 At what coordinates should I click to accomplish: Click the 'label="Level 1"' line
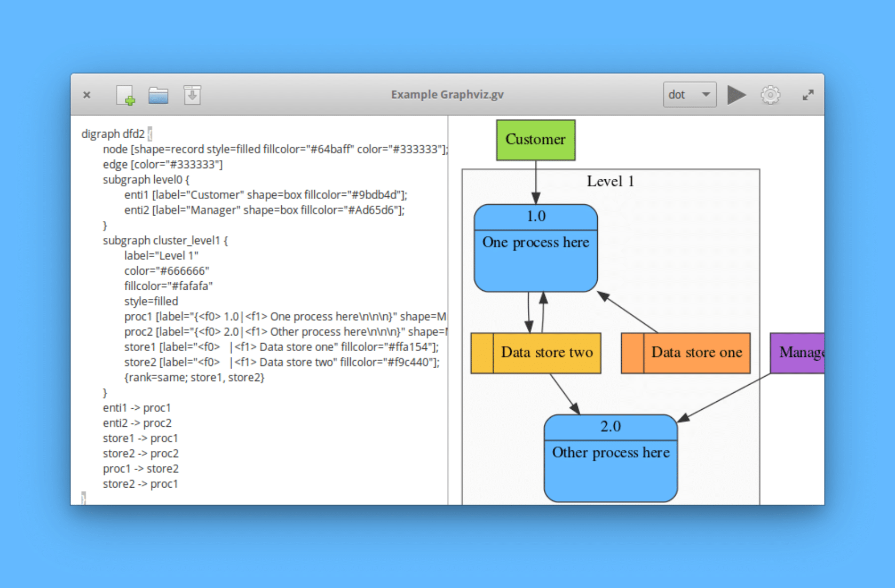click(x=161, y=256)
